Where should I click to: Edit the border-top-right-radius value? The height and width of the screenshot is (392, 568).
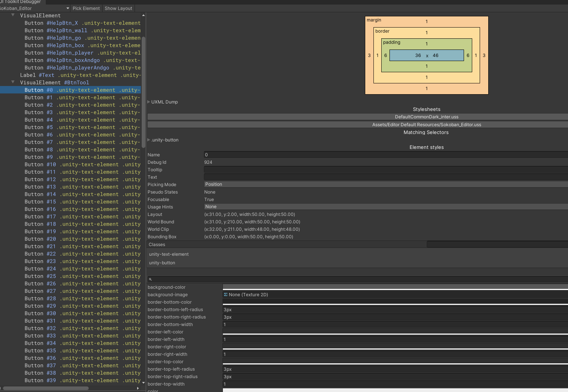click(395, 377)
